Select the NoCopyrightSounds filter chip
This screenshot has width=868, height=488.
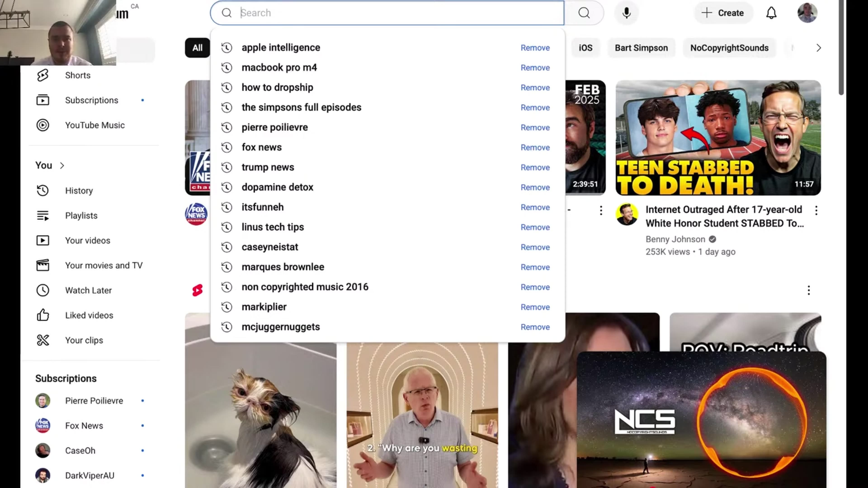pyautogui.click(x=729, y=48)
